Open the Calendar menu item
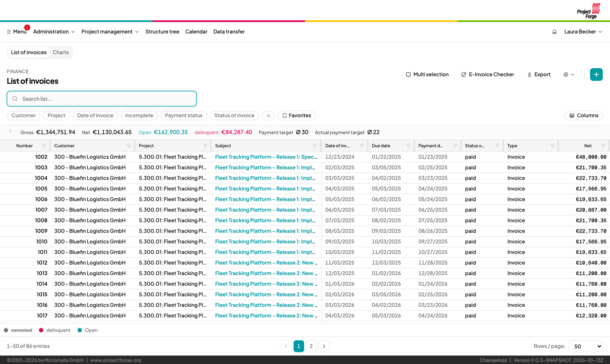 point(196,32)
